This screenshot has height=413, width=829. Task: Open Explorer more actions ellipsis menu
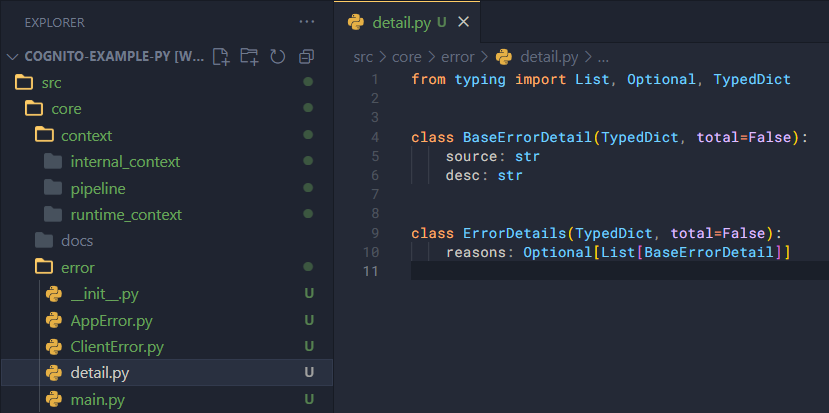click(x=307, y=21)
